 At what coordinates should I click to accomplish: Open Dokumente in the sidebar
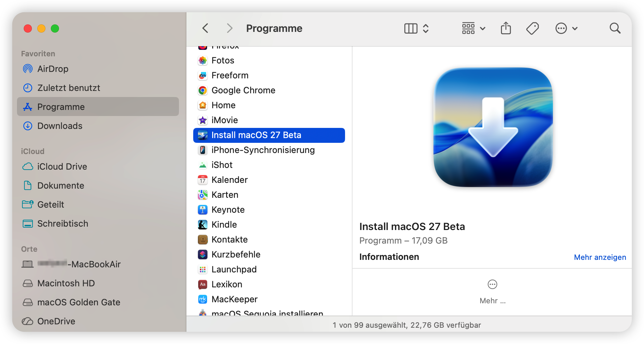98,186
